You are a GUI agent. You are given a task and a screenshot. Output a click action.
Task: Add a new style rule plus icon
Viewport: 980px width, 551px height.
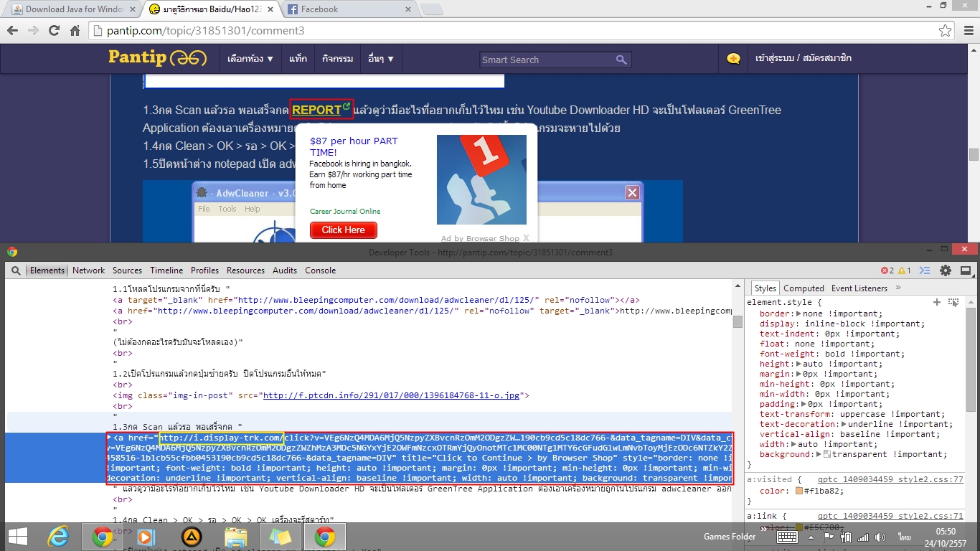point(937,302)
